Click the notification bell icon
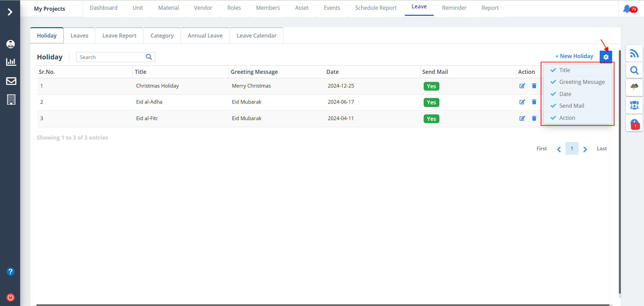The height and width of the screenshot is (306, 644). pyautogui.click(x=627, y=9)
